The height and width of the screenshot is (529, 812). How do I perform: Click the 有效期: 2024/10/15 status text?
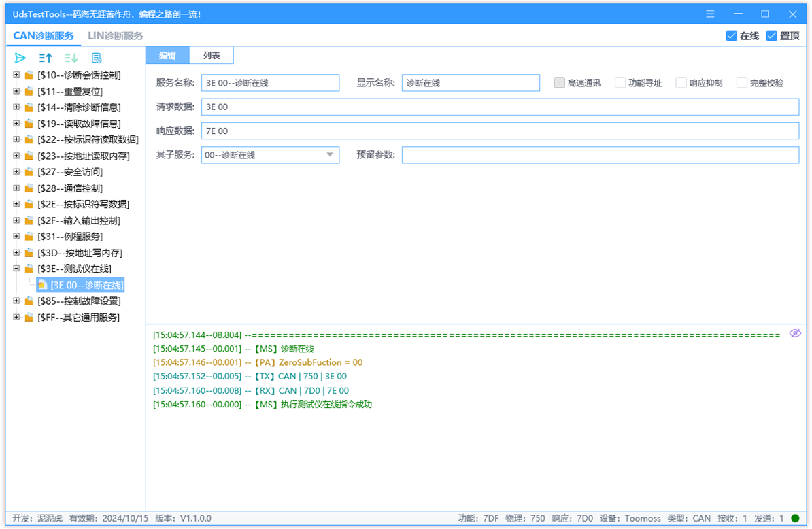click(x=109, y=518)
